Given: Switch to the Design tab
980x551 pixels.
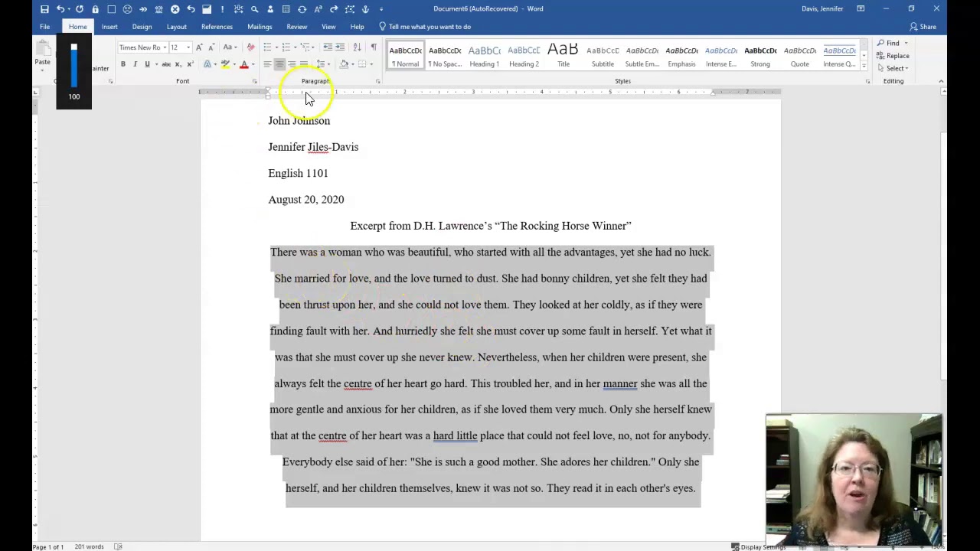Looking at the screenshot, I should (x=142, y=27).
